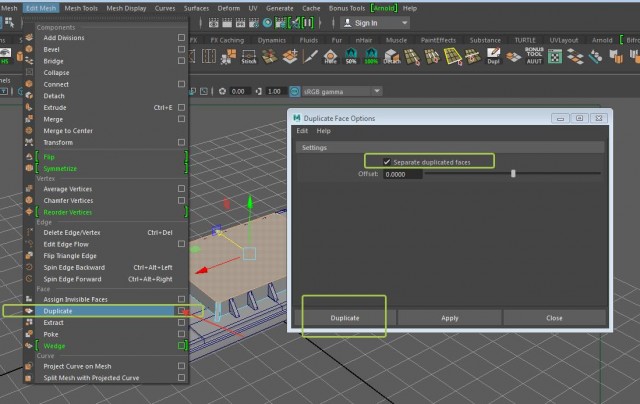This screenshot has width=640, height=404.
Task: Click the Maya logo in Duplicate Face Options
Action: coord(297,118)
